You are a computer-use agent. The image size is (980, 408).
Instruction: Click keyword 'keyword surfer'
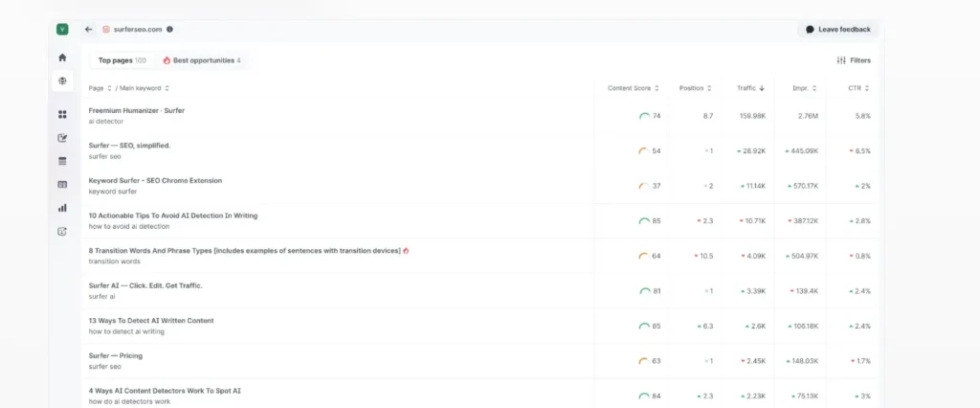[x=113, y=192]
